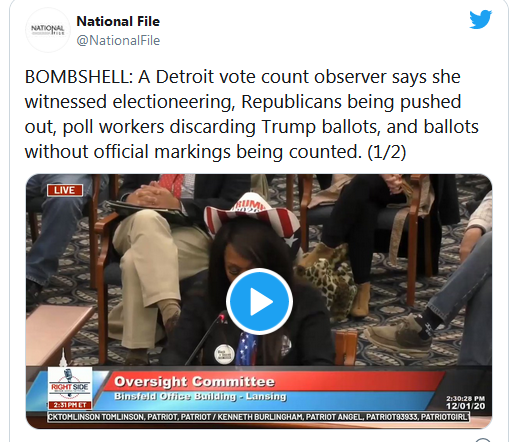Click Binsfeld Office Building - Lansing subtitle

coord(200,396)
